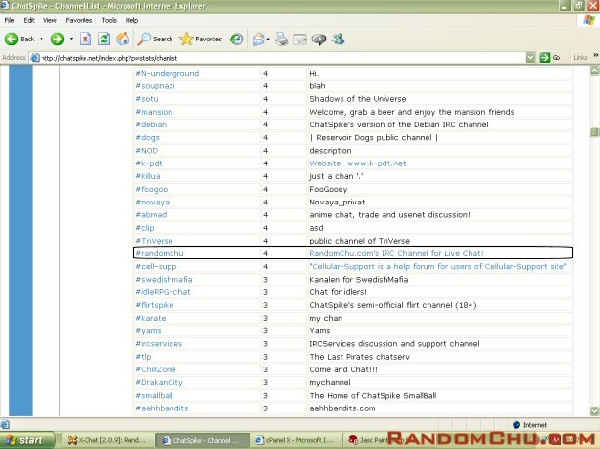Screen dimensions: 600x449
Task: Open the #foogoo channel link
Action: point(152,189)
